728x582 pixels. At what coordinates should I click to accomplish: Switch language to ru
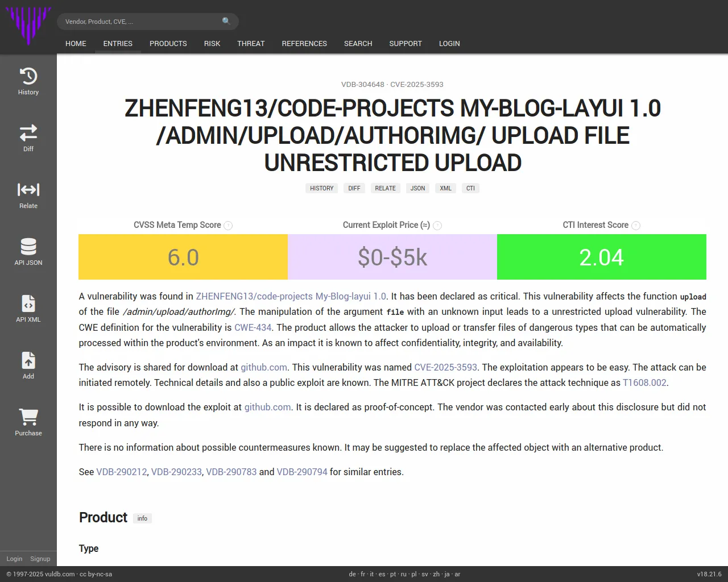tap(404, 574)
